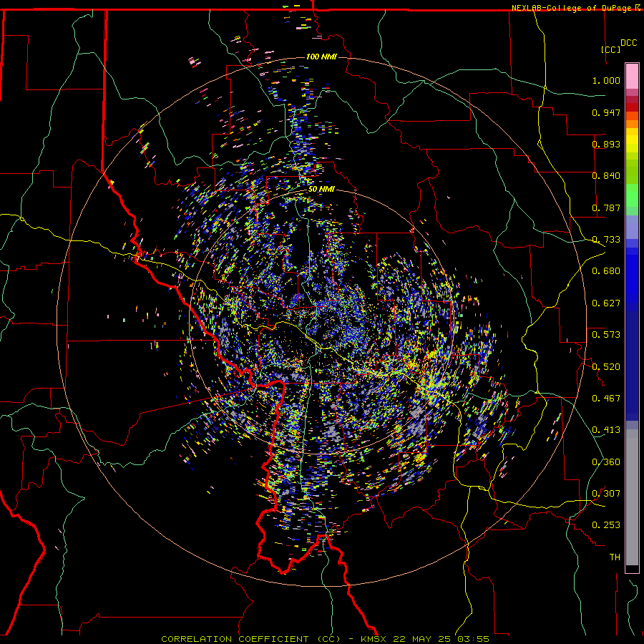Image resolution: width=644 pixels, height=644 pixels.
Task: Click the 1.000 legend value
Action: tap(606, 80)
